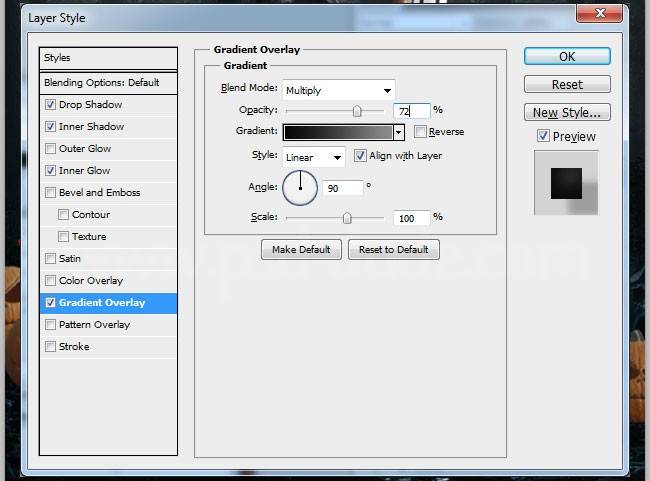Open the Style dropdown set to Linear
This screenshot has height=481, width=650.
coord(314,157)
